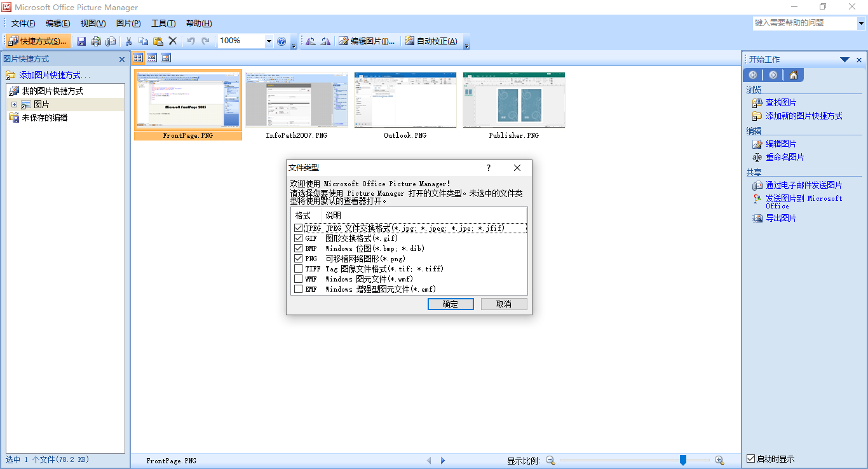Click the Undo arrow icon
The width and height of the screenshot is (868, 469).
click(191, 41)
